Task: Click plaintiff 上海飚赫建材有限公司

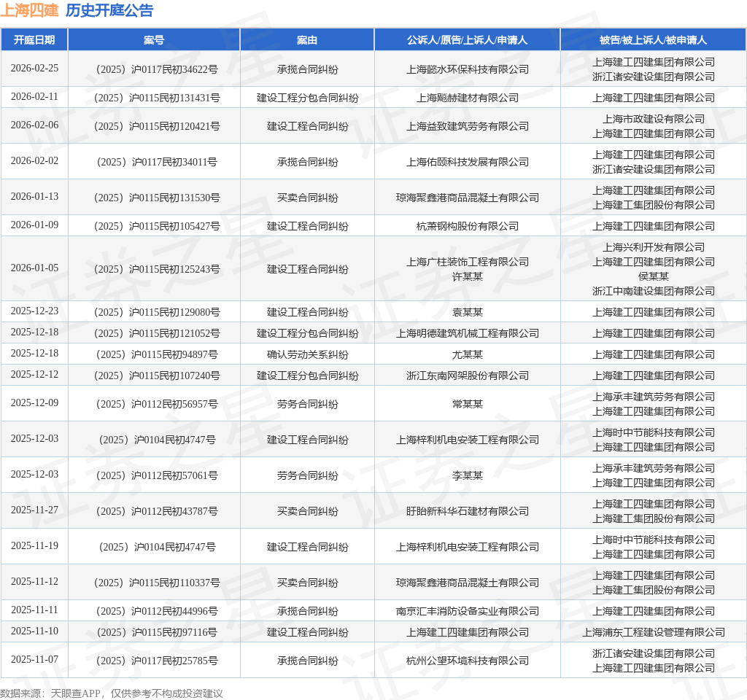Action: 468,98
